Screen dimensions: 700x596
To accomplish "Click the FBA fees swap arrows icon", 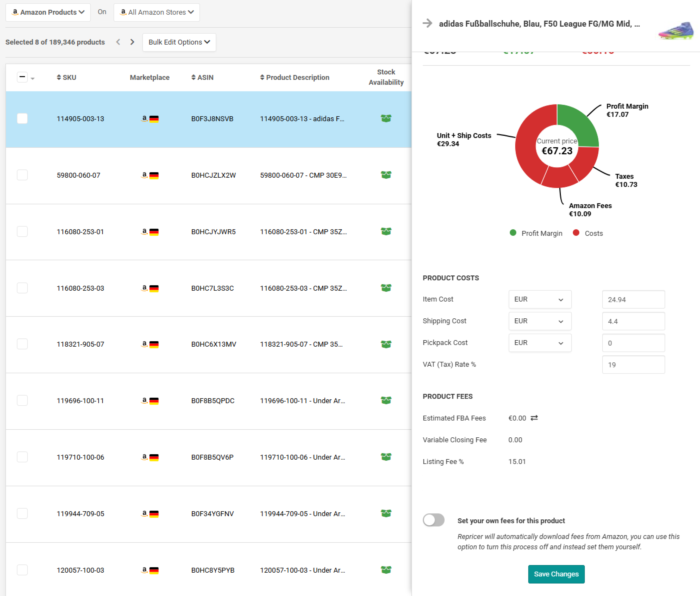I will coord(534,418).
